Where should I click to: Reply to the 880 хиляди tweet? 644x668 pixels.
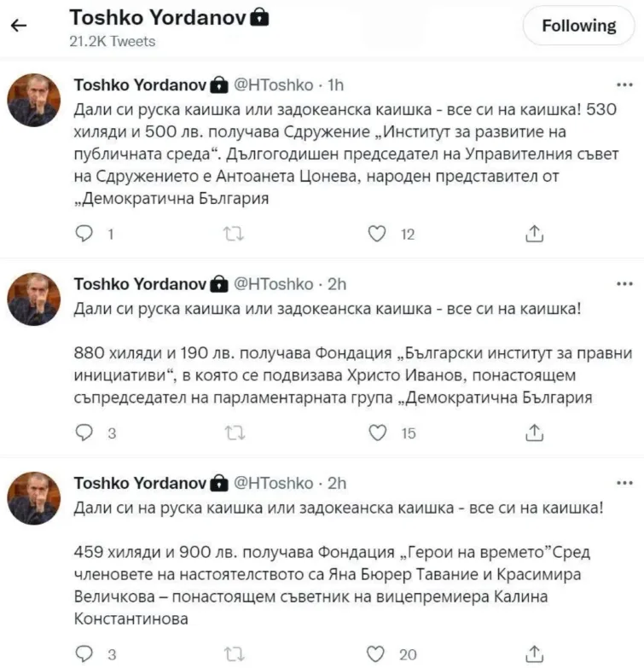click(84, 433)
